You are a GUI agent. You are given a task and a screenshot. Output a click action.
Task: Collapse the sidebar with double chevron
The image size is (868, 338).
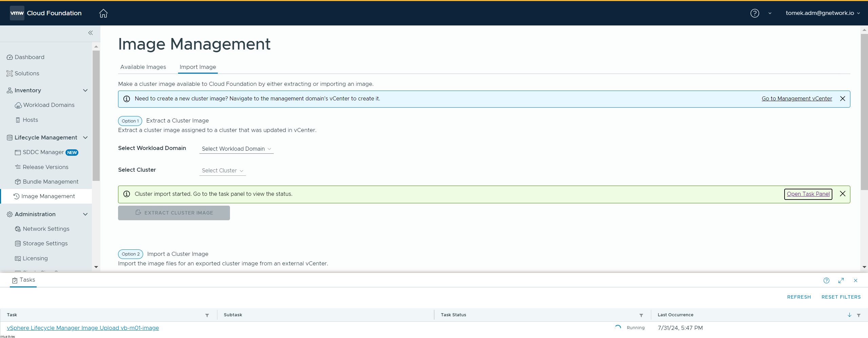91,33
